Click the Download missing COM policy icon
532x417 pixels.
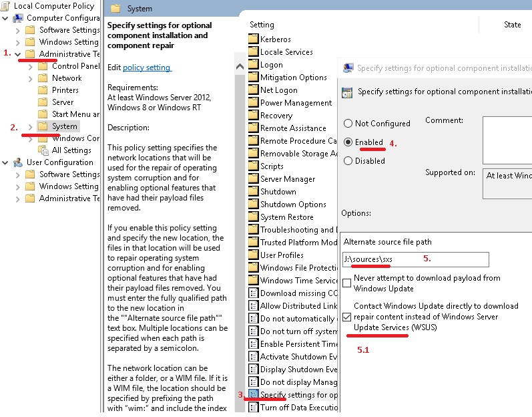[x=253, y=293]
